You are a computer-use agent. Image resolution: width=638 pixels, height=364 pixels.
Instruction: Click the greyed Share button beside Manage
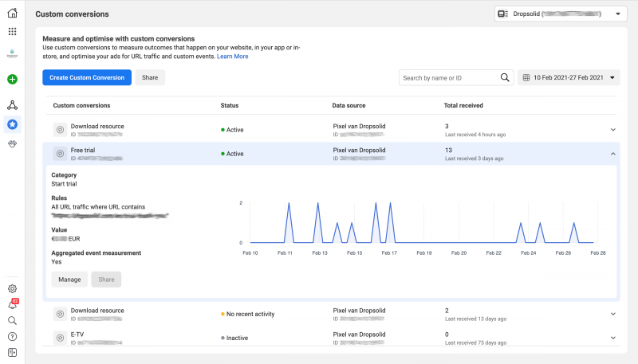[106, 280]
